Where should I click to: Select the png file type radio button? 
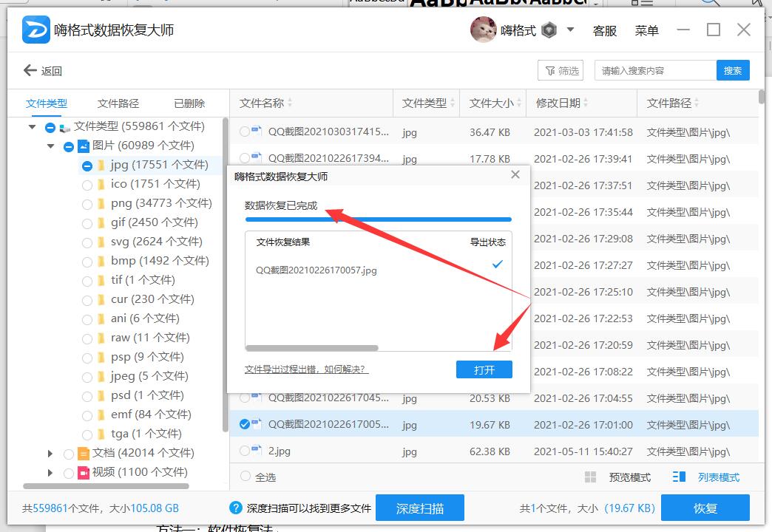tap(87, 205)
